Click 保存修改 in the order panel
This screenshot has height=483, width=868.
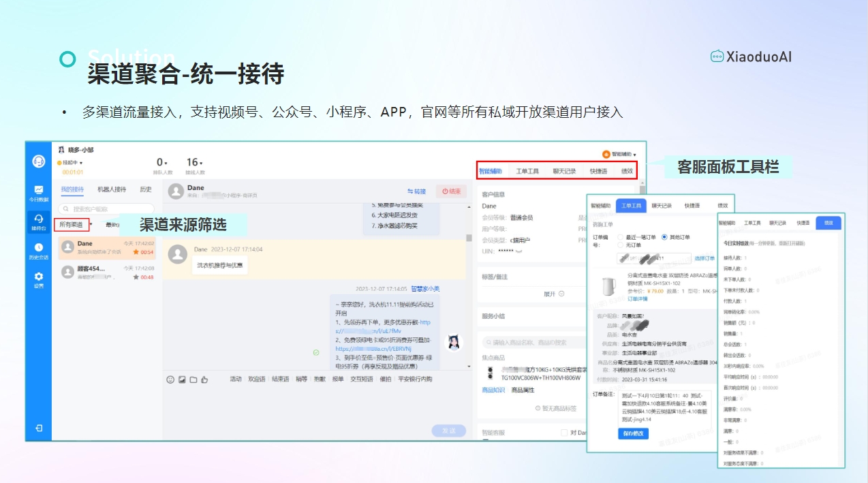click(x=634, y=433)
